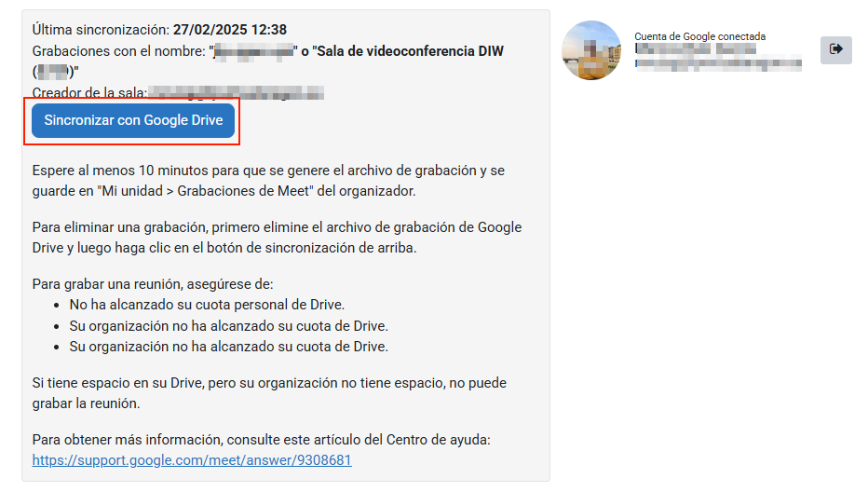The image size is (868, 492).
Task: Click the 'Cuenta de Google conectada' label
Action: [x=699, y=36]
